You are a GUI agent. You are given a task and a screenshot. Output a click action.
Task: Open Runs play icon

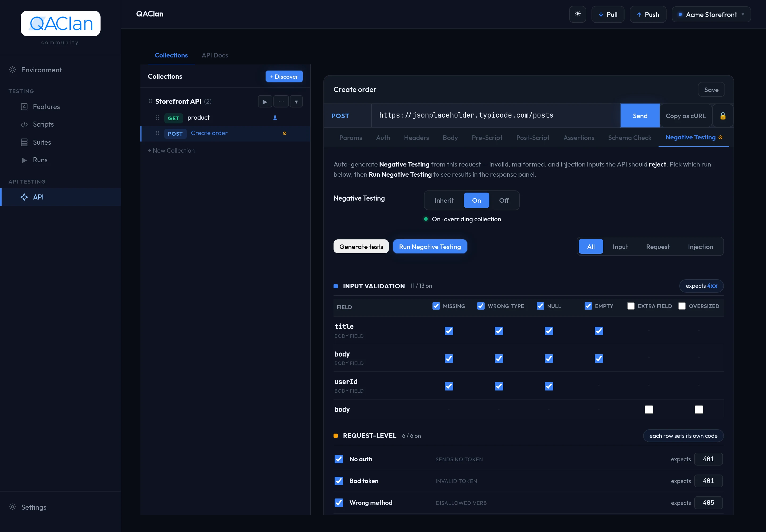coord(24,160)
